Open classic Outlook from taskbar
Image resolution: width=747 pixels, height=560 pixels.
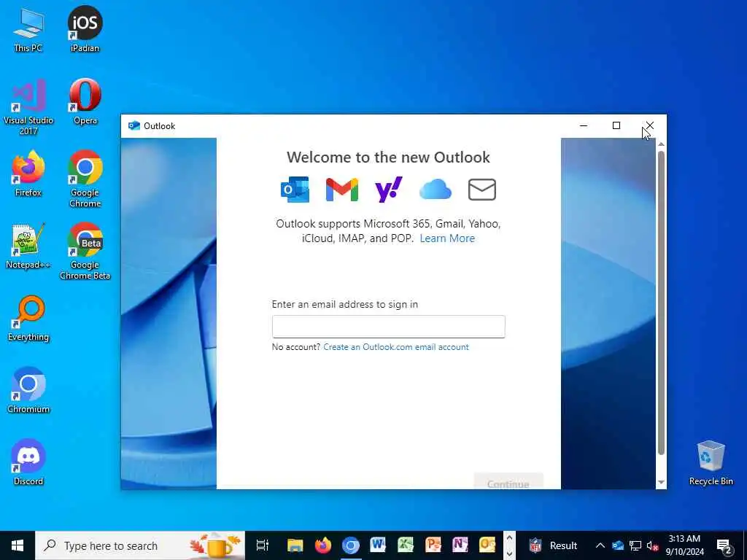(x=487, y=545)
